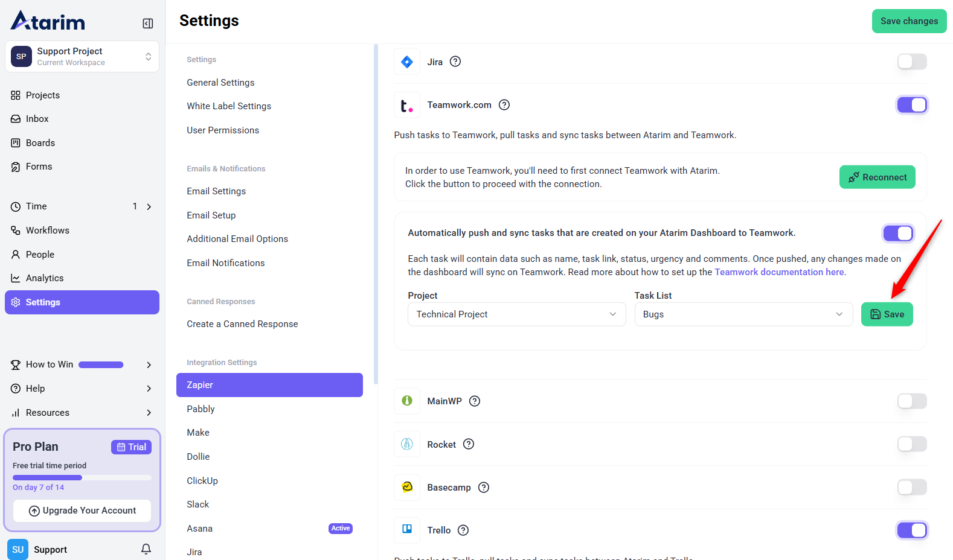
Task: Click the free trial progress bar
Action: point(82,477)
